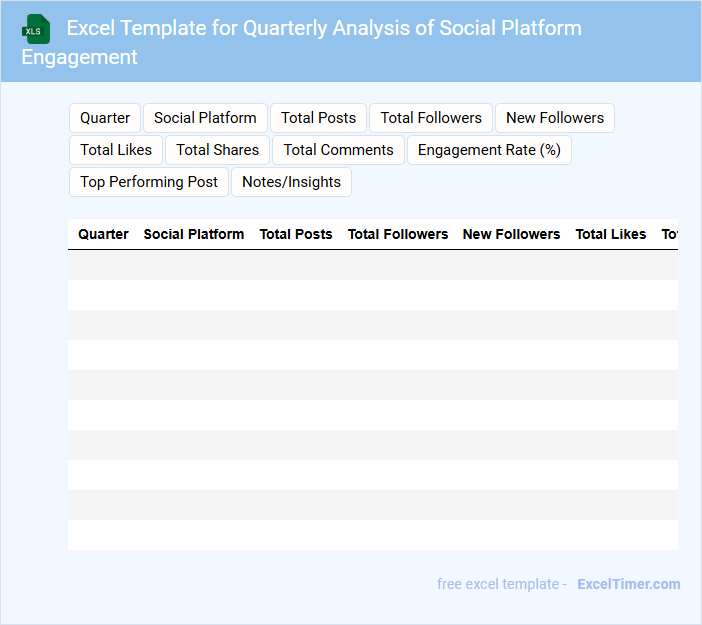This screenshot has height=625, width=702.
Task: Select the Quarter tag button
Action: 105,118
